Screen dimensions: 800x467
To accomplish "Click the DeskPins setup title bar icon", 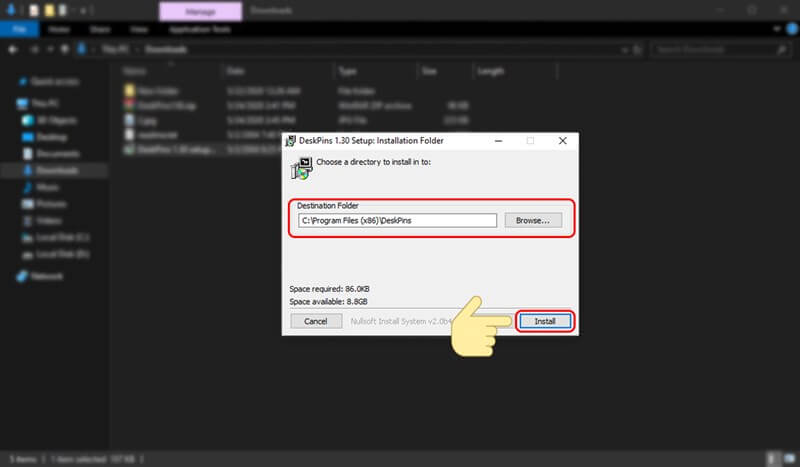I will [291, 141].
